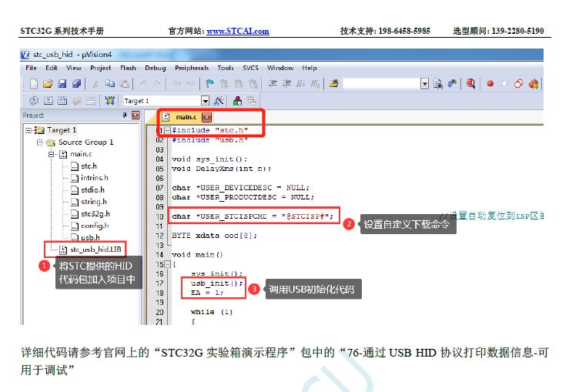579x392 pixels.
Task: Click the Cut scissors icon
Action: point(95,84)
